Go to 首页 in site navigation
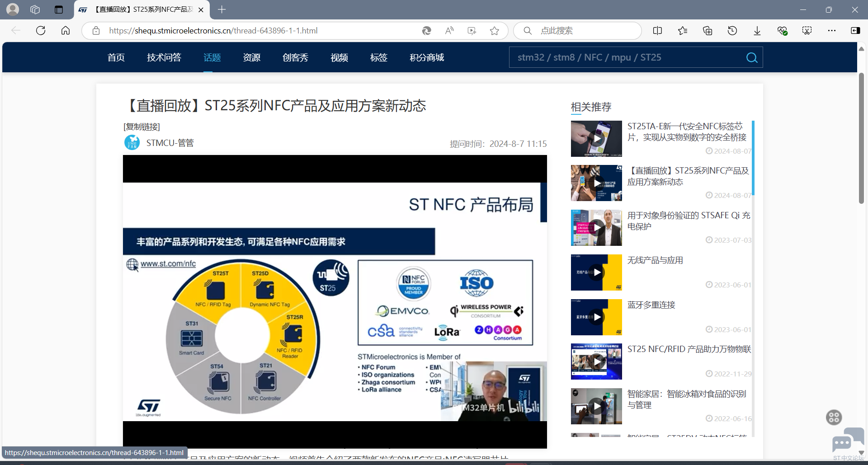 (x=116, y=57)
